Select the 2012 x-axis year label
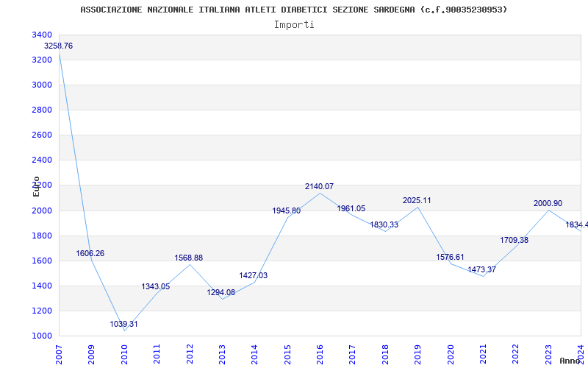588x368 pixels. tap(190, 355)
